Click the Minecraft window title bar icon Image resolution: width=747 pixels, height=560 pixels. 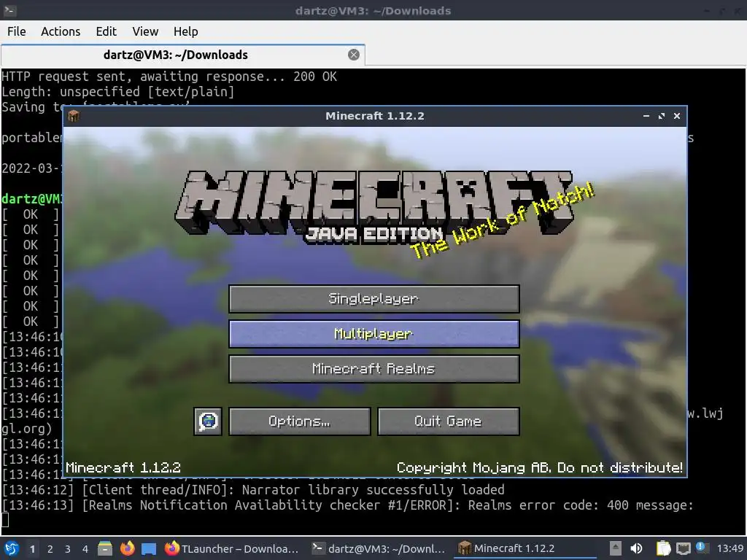click(74, 116)
